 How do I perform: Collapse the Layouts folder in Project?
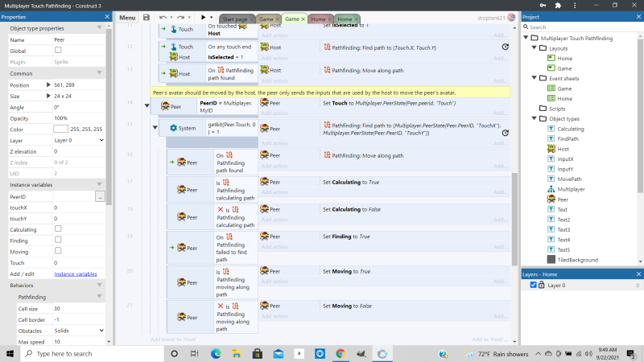[x=535, y=48]
